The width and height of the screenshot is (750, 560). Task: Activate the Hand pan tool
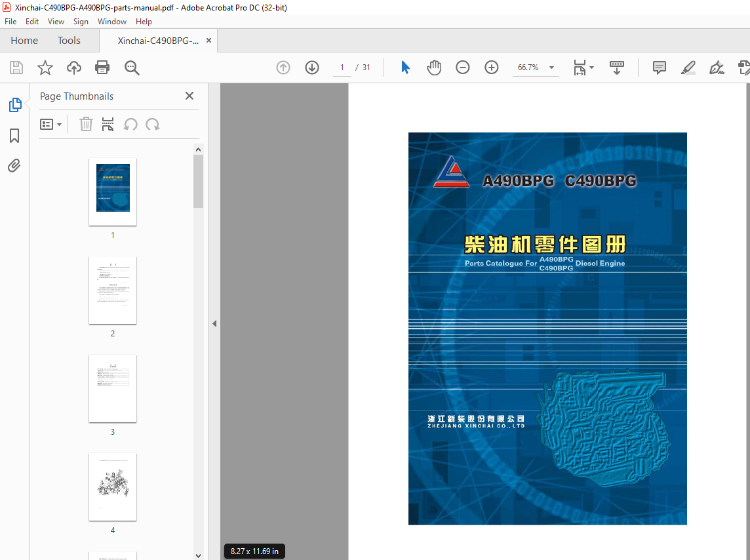point(434,68)
